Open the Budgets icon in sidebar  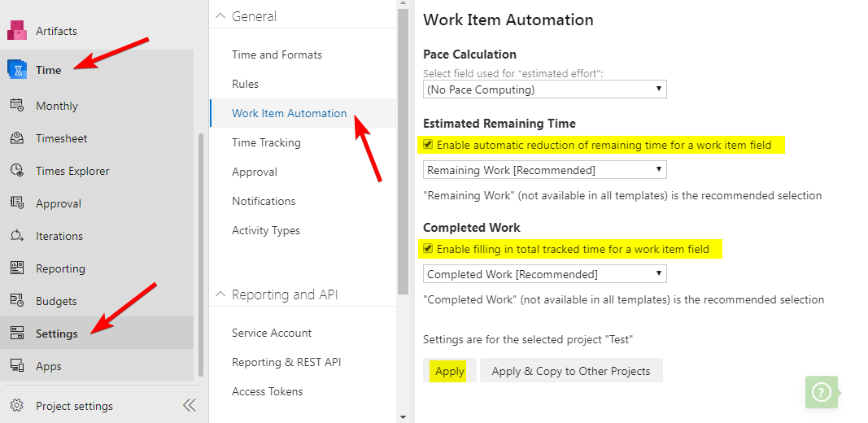point(17,301)
